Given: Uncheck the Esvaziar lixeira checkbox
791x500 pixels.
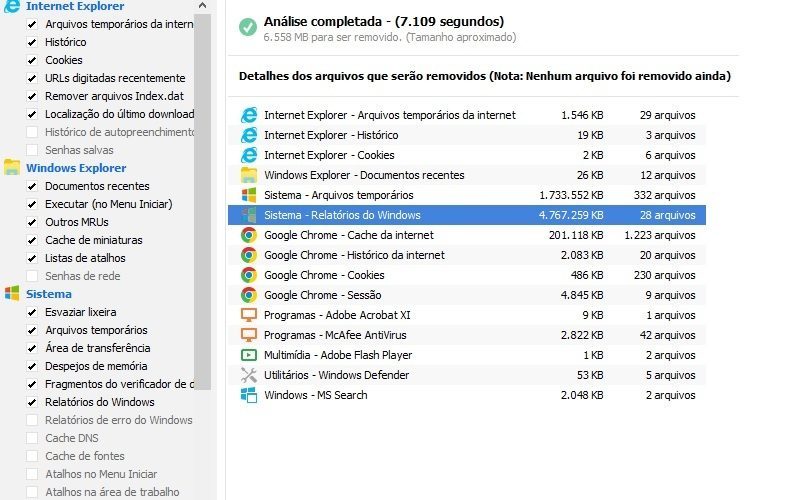Looking at the screenshot, I should (32, 312).
